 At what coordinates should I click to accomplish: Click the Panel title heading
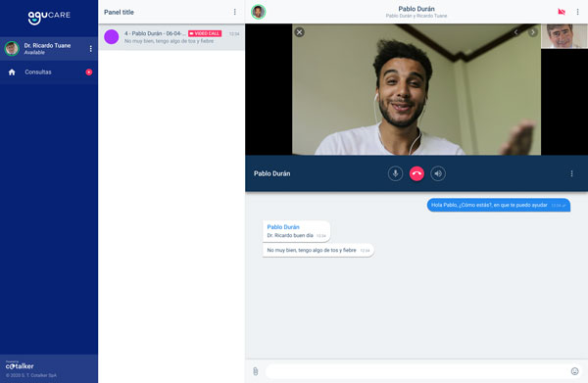[119, 12]
